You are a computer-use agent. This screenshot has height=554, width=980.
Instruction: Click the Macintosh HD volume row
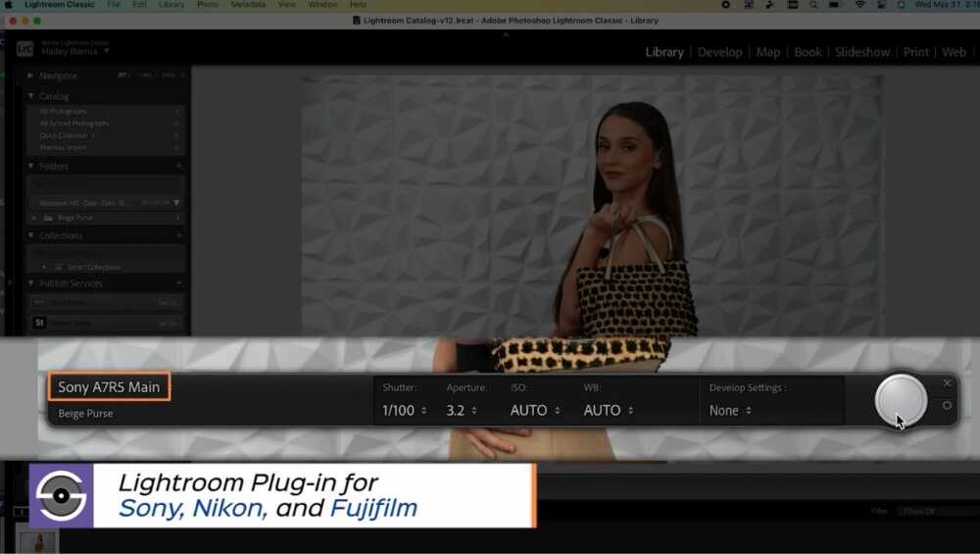pyautogui.click(x=108, y=203)
